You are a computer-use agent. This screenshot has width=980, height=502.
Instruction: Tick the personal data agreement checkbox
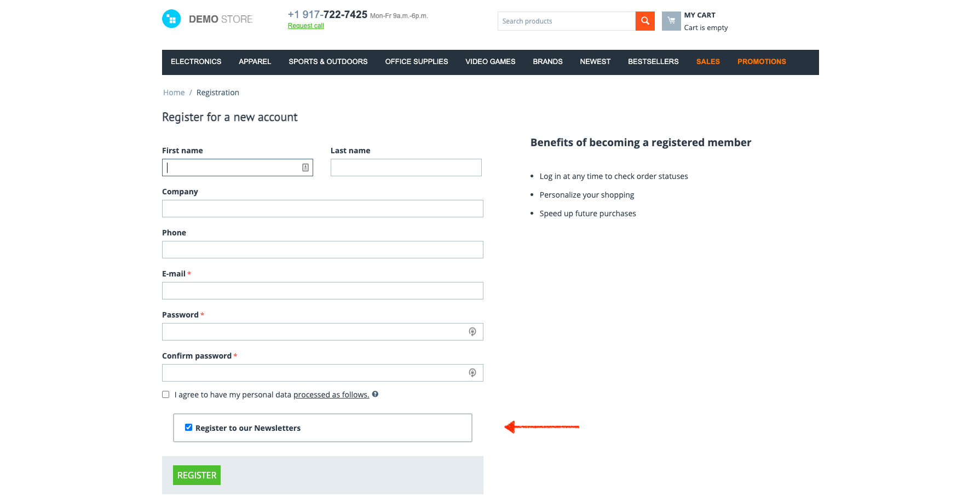click(166, 395)
